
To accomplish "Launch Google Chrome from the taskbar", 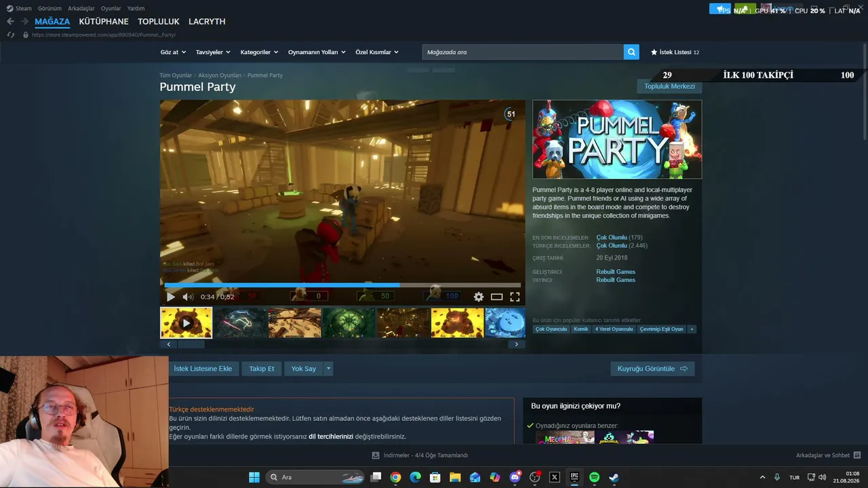I will (395, 477).
